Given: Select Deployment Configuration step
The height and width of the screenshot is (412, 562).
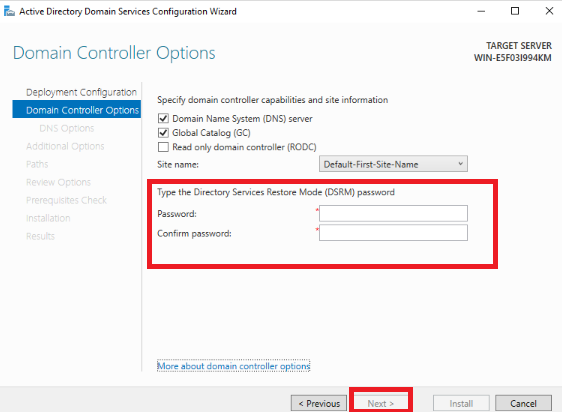Looking at the screenshot, I should coord(81,92).
